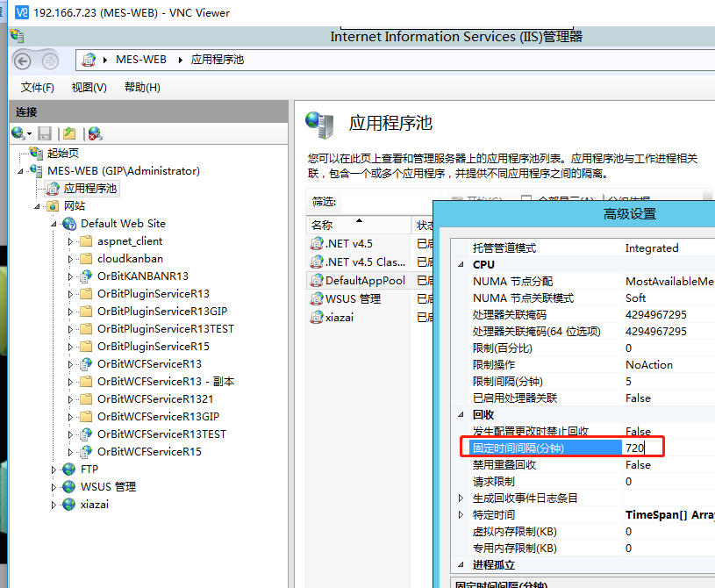Expand the FTP site node
The height and width of the screenshot is (588, 715).
[54, 470]
